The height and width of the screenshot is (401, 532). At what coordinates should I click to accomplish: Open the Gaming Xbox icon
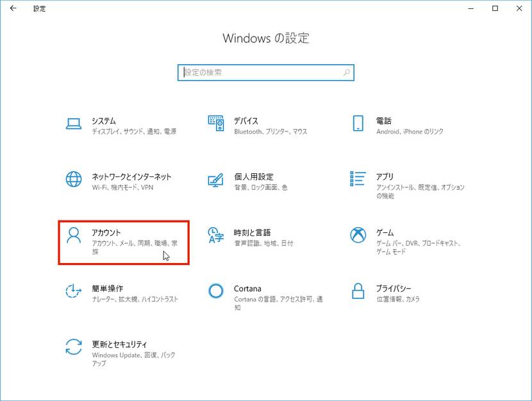coord(358,235)
